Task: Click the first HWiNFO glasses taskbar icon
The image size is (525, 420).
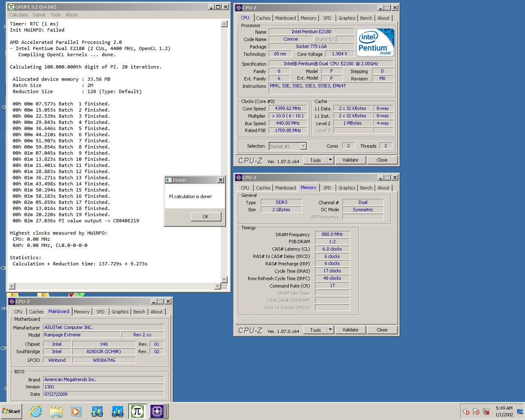Action: click(x=97, y=411)
